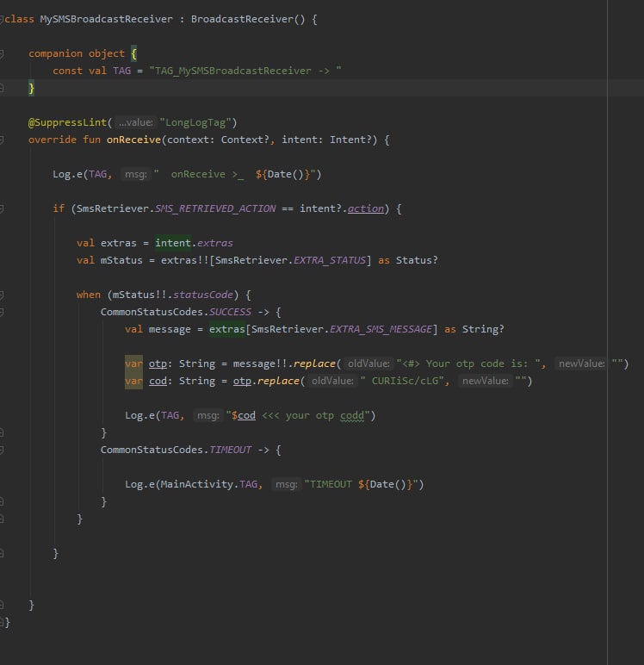The width and height of the screenshot is (644, 665).
Task: Click the misspelled word 'codd'
Action: pos(352,415)
